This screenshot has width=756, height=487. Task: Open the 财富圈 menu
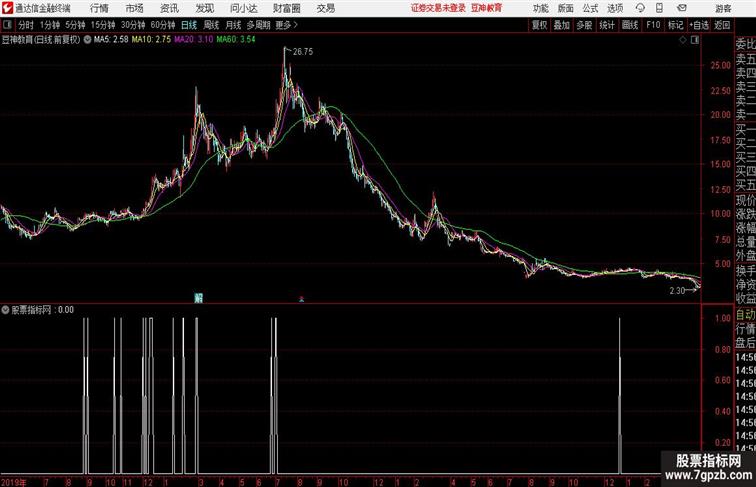tap(286, 8)
